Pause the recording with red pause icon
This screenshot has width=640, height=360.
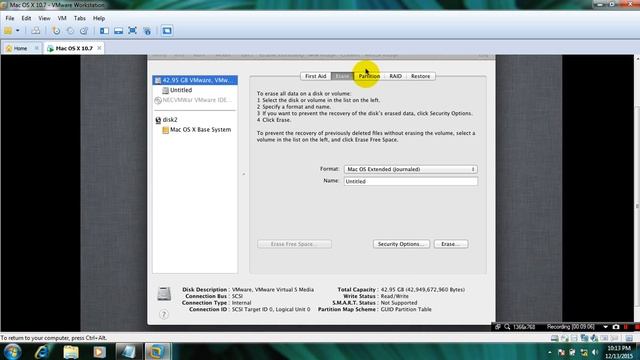[626, 327]
